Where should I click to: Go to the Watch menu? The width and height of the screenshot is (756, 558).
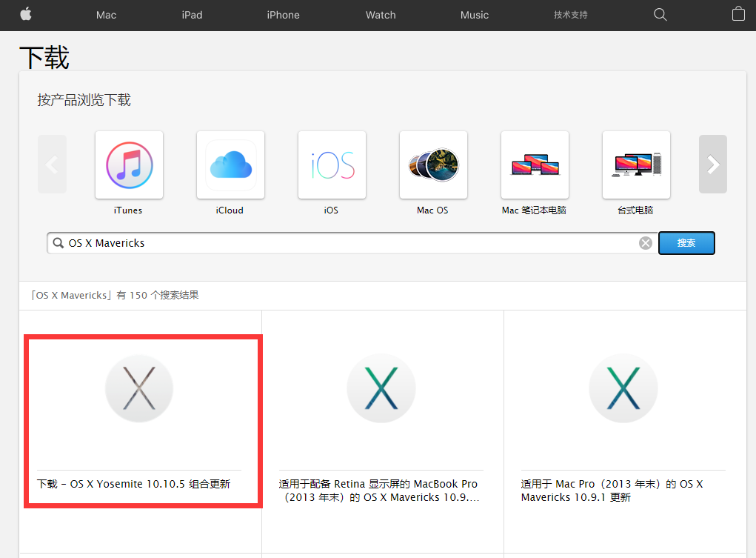(x=381, y=15)
